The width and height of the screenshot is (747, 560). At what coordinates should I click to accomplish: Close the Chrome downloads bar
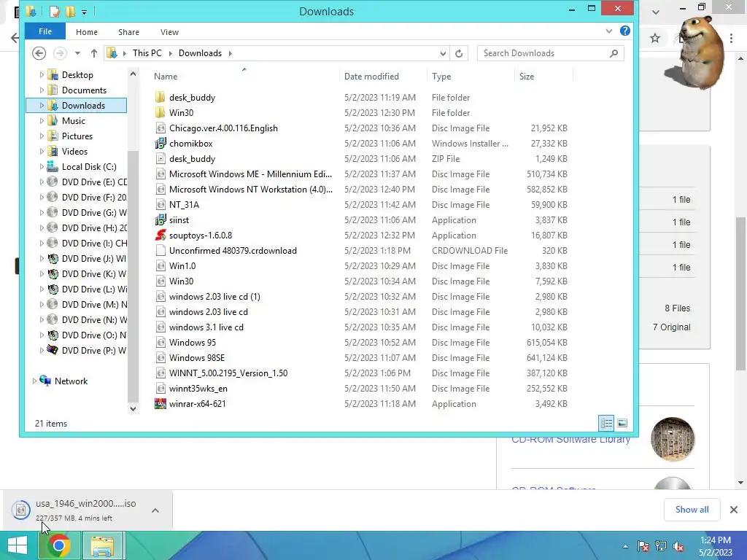734,510
